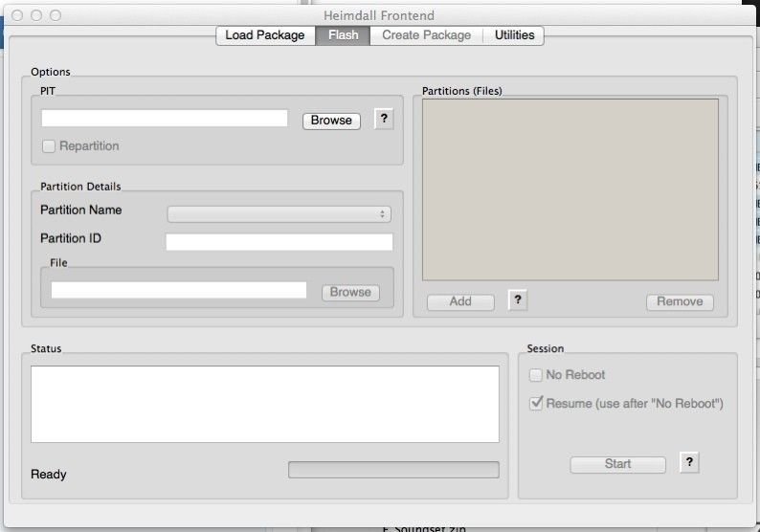Minimize the Heimdall Frontend window
The height and width of the screenshot is (532, 760).
pyautogui.click(x=36, y=15)
